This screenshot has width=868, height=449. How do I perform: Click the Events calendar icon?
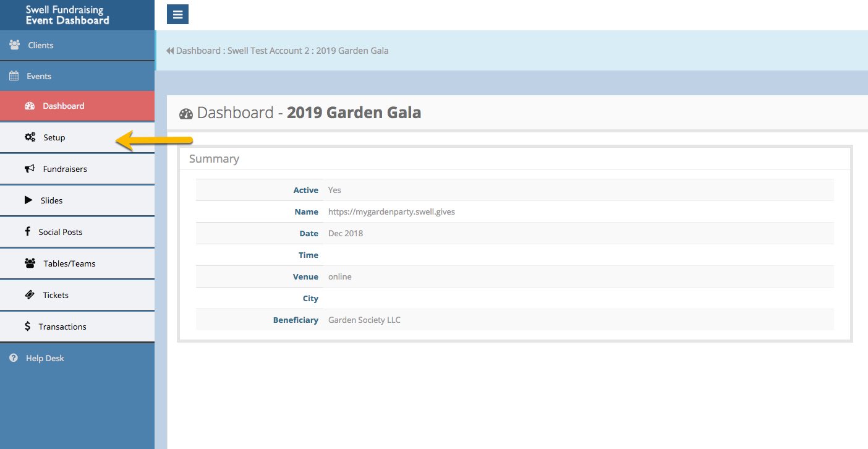14,76
